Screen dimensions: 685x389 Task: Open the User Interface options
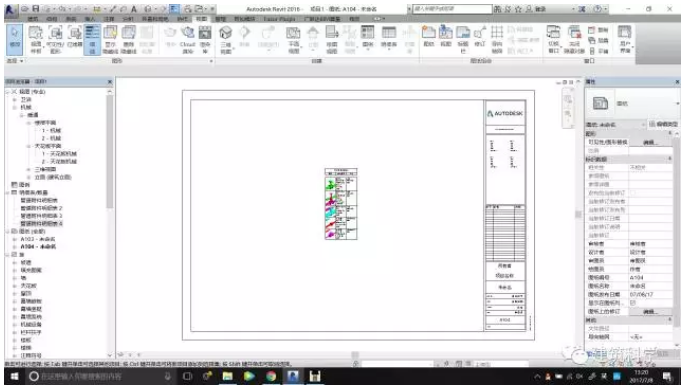coord(625,39)
